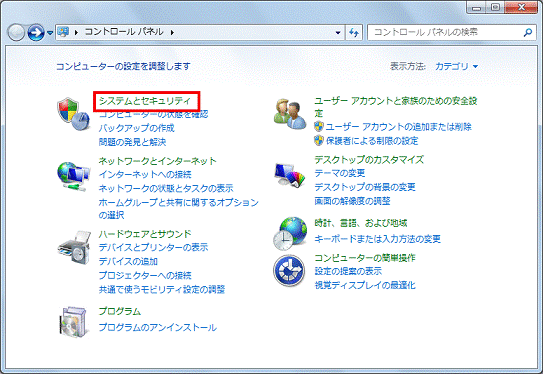Open プロジェクターへの接続 link
This screenshot has height=374, width=543.
145,275
